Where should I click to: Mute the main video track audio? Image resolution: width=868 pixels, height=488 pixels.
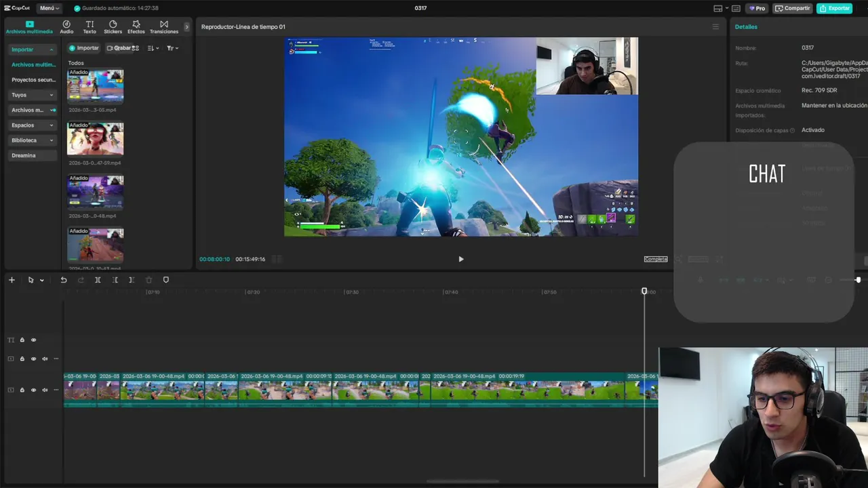[x=45, y=390]
